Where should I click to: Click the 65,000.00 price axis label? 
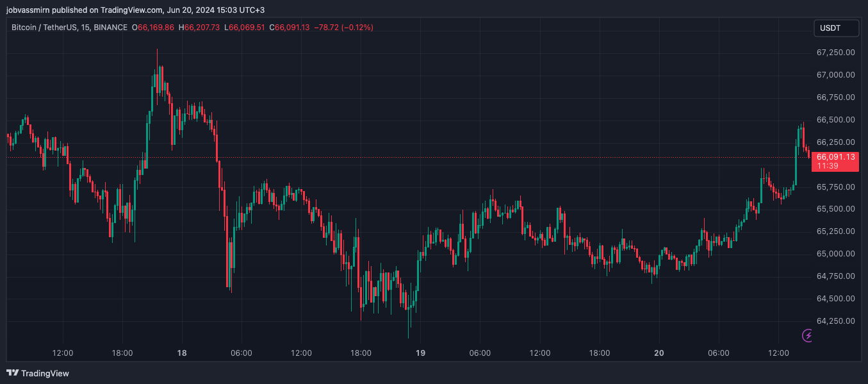[835, 254]
